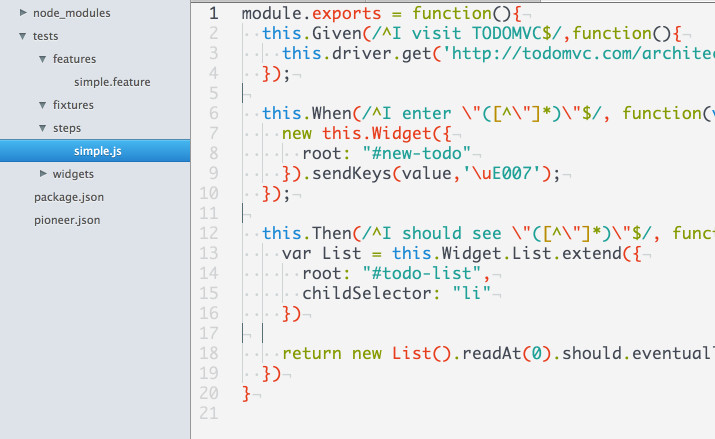Expand the node_modules folder arrow

coord(23,13)
